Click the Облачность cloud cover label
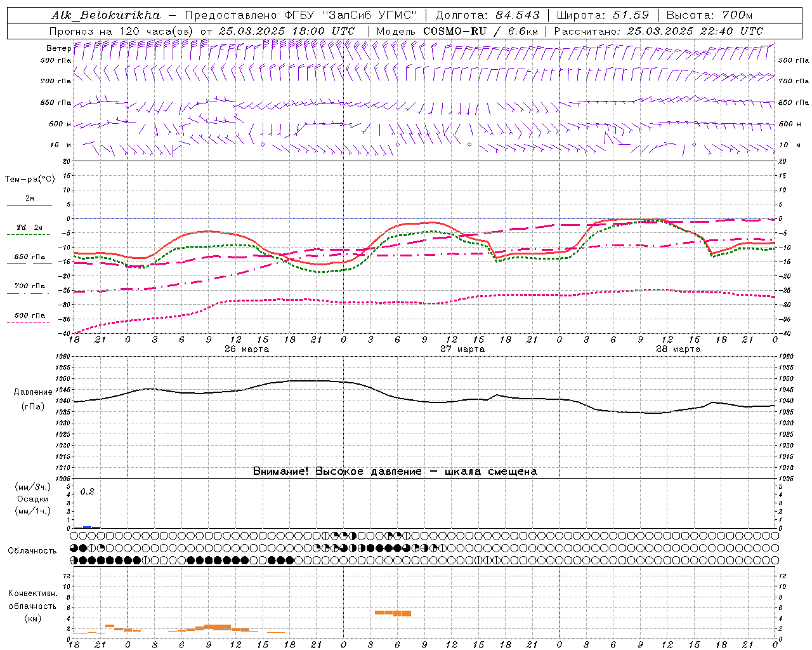Image resolution: width=812 pixels, height=650 pixels. [32, 550]
